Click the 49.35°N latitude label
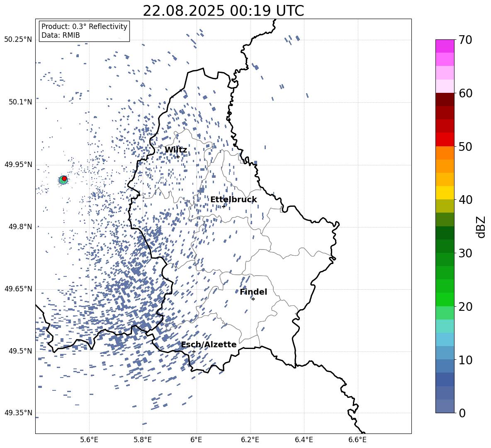 coord(18,413)
